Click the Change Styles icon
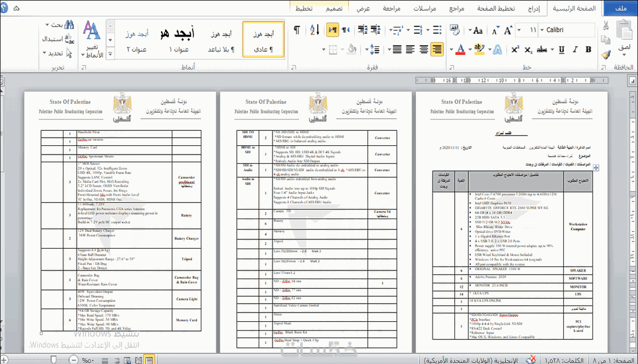This screenshot has height=364, width=638. (92, 39)
